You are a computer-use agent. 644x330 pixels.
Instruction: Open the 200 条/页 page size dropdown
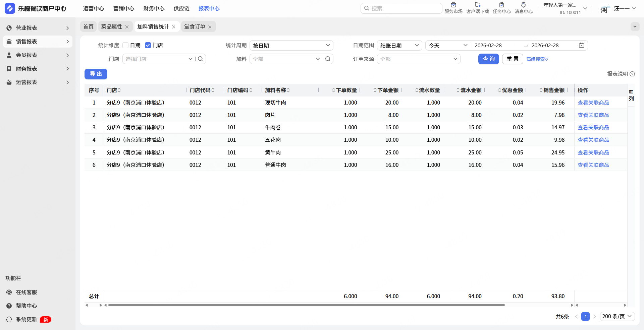[617, 317]
